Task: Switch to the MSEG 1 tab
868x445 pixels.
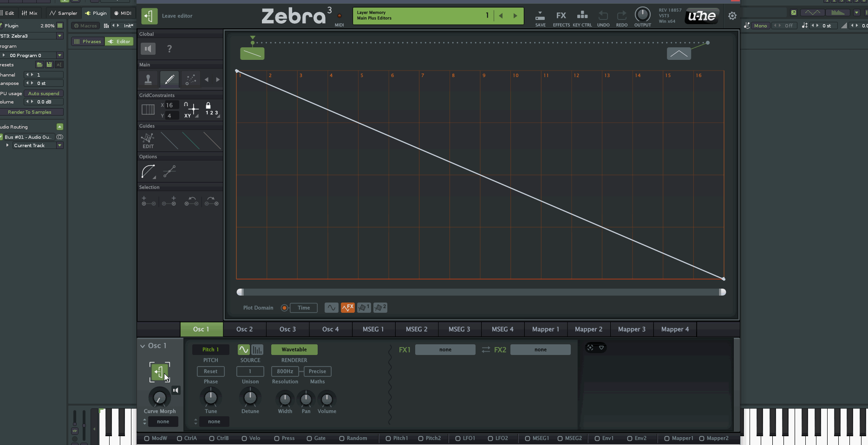Action: pyautogui.click(x=373, y=329)
